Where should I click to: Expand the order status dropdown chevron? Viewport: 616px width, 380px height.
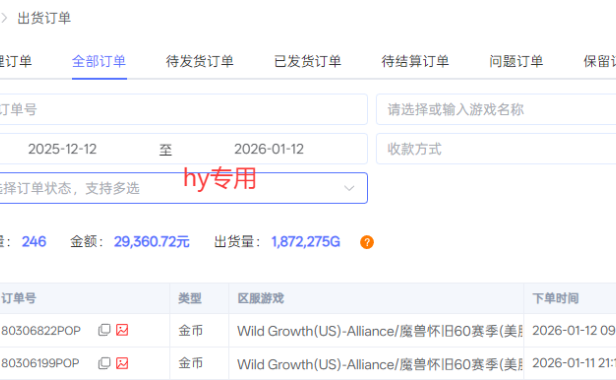click(349, 188)
